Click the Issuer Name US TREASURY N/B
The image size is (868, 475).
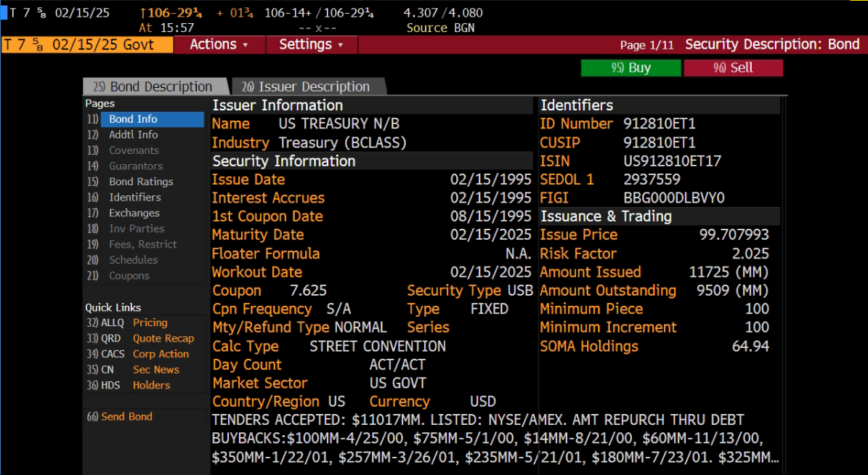pos(338,123)
